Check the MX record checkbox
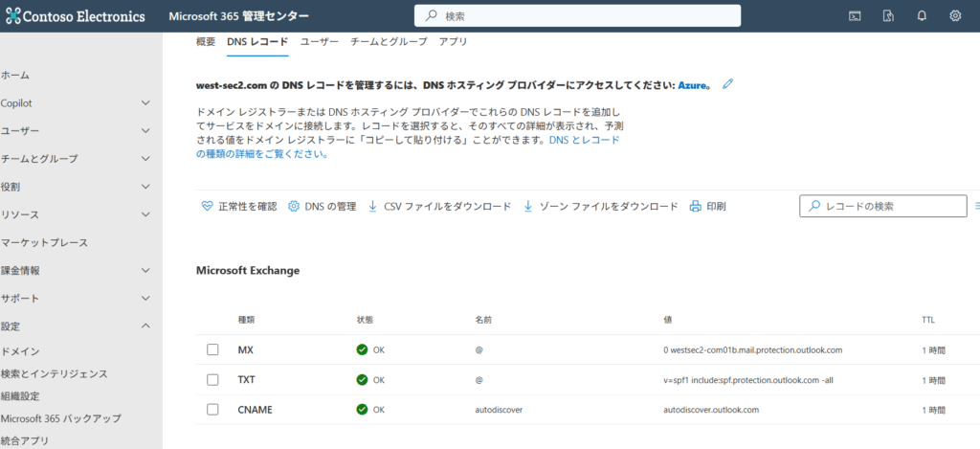980x449 pixels. pyautogui.click(x=212, y=349)
